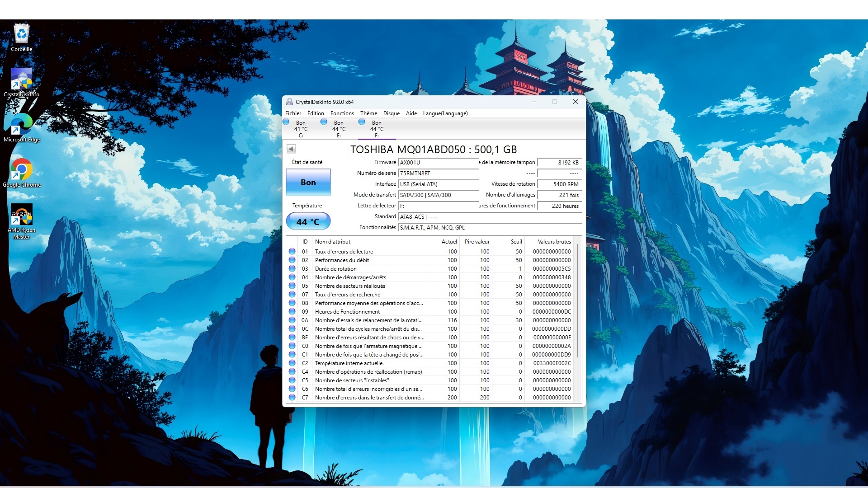This screenshot has height=488, width=868.
Task: Open the Langue(Language) menu
Action: tap(445, 113)
